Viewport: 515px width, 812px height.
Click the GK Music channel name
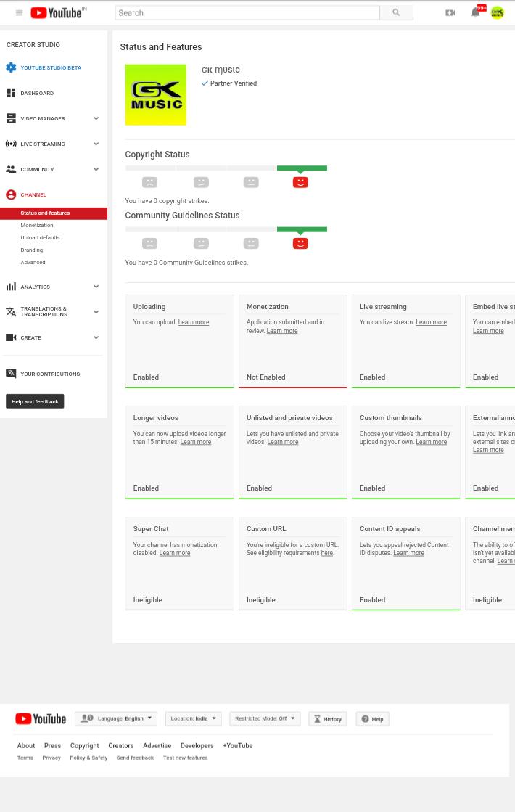coord(221,70)
